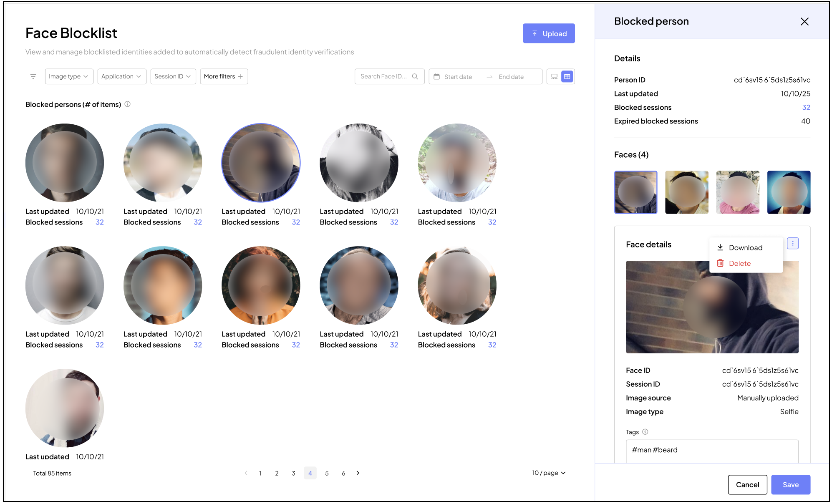The image size is (832, 504).
Task: Click 'Manually uploaded' image source value
Action: pos(768,398)
